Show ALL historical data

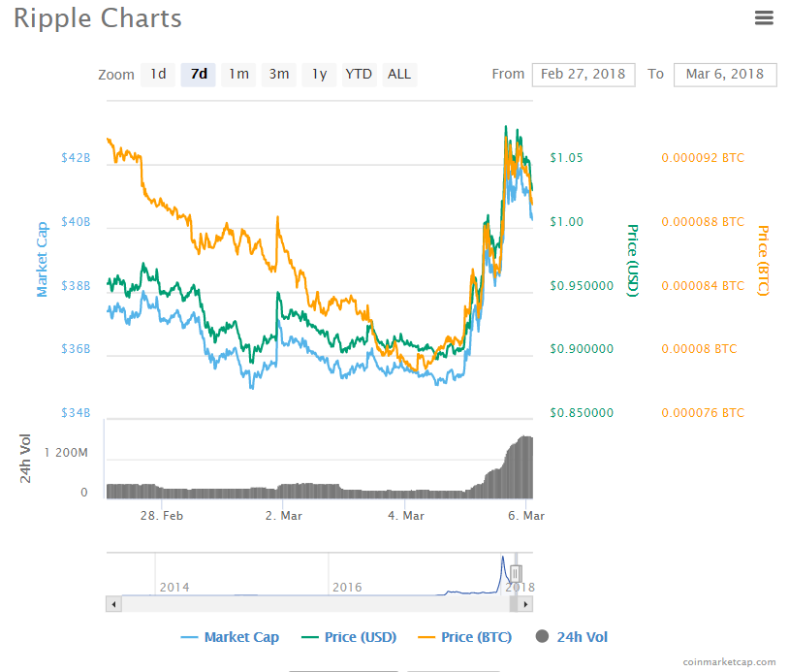pos(398,74)
